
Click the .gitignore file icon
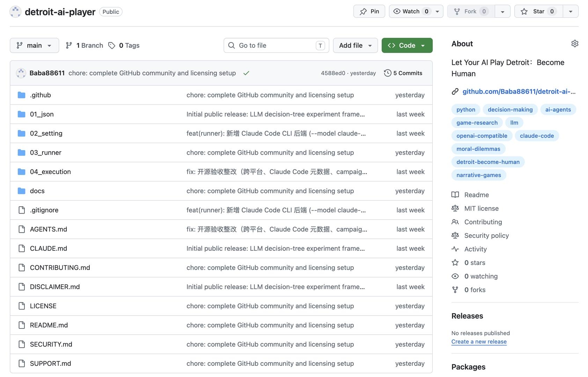pos(22,210)
